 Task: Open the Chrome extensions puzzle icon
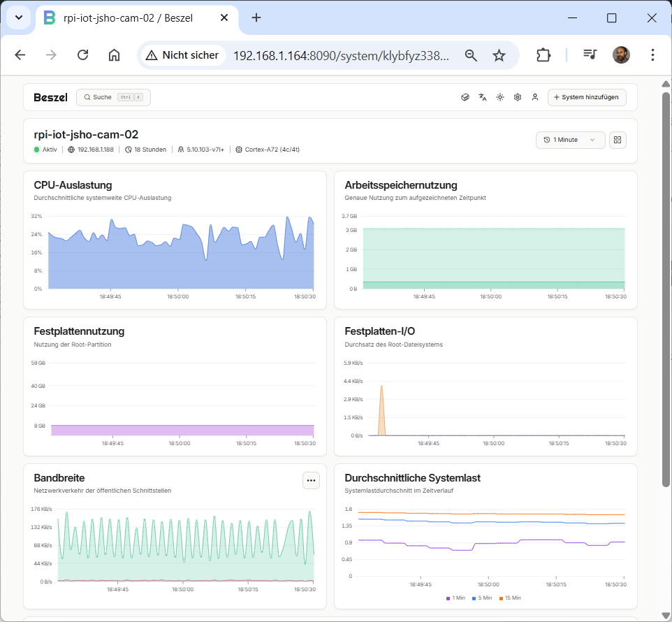(x=543, y=55)
